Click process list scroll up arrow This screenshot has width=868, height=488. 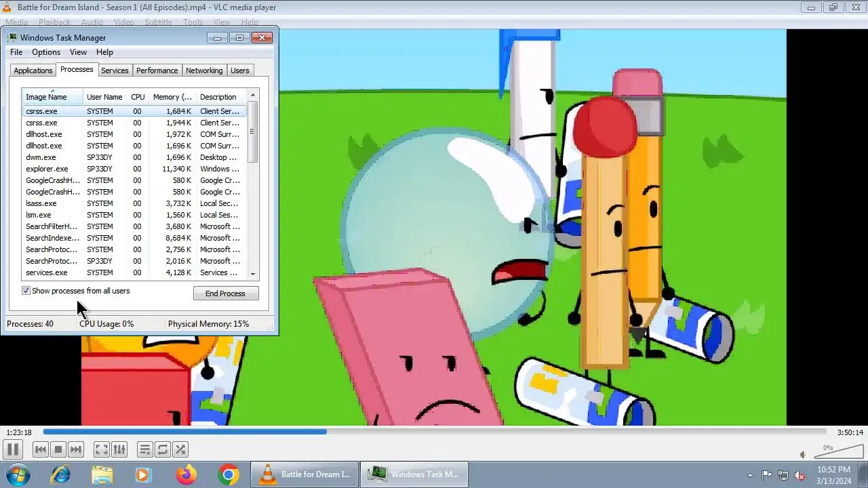253,96
